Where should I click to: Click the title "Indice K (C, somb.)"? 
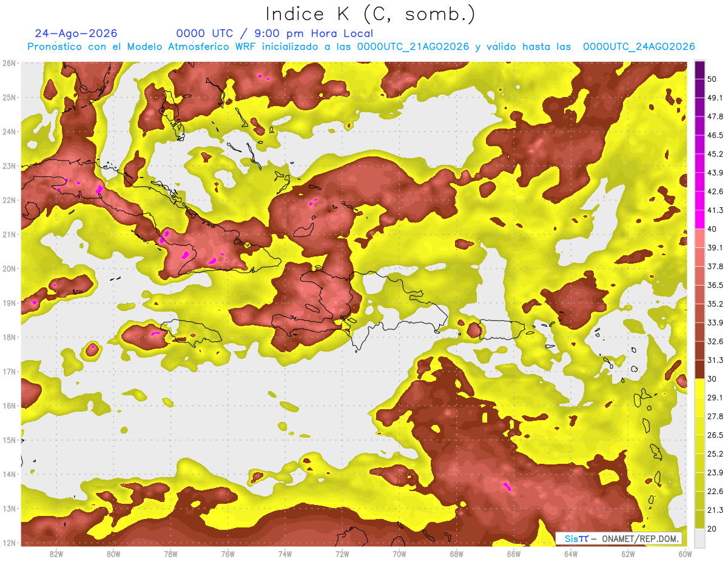[x=371, y=14]
